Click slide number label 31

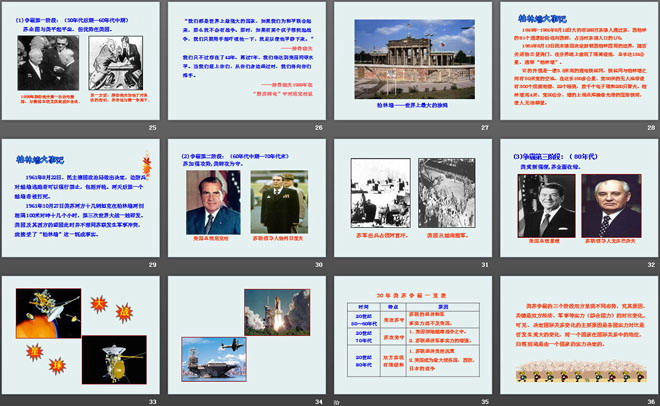pyautogui.click(x=485, y=265)
